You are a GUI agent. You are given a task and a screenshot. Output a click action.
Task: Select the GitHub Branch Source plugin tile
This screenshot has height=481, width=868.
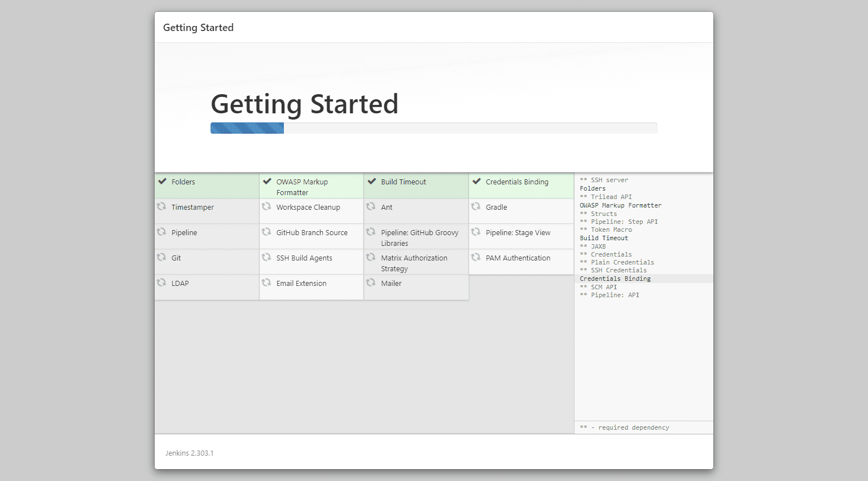pos(311,236)
